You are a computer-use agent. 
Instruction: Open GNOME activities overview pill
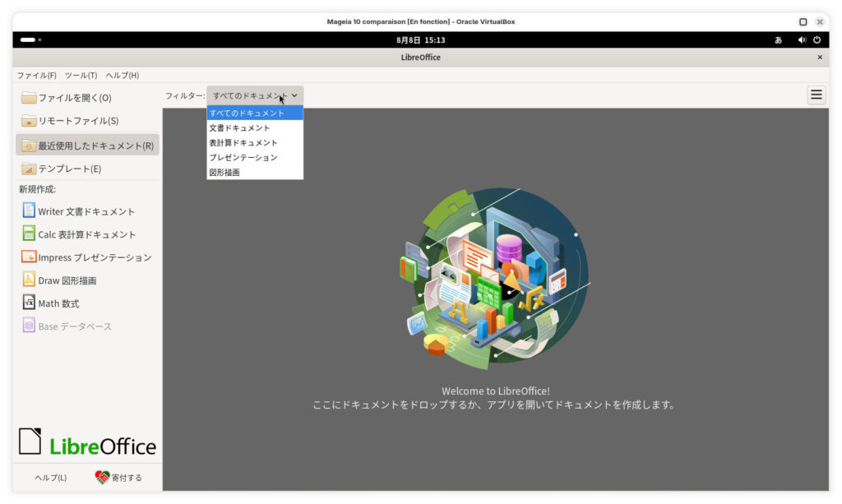click(x=28, y=39)
